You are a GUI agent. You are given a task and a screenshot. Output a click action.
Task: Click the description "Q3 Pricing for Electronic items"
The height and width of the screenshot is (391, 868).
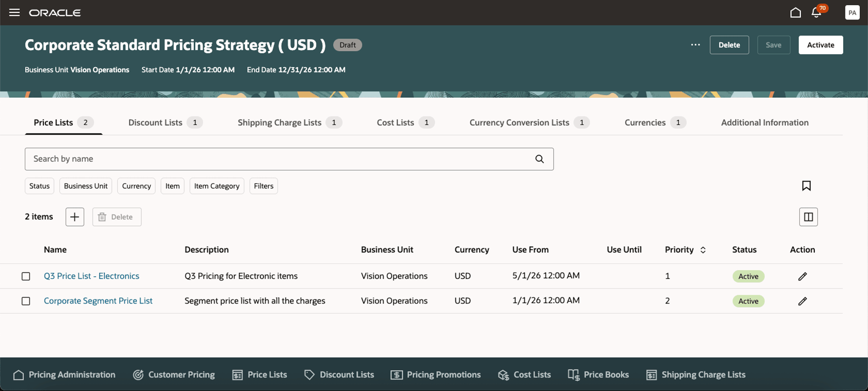click(241, 276)
